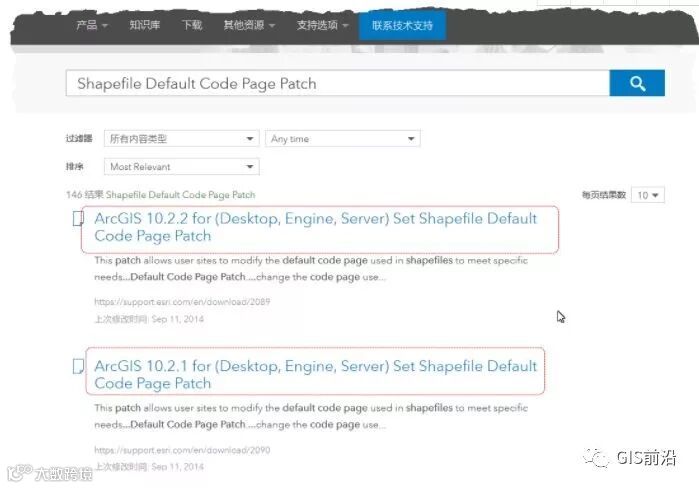Open the ArcGIS 10.2.1 Set Shapefile Default Code Page Patch link
Screen dimensions: 699x488
[316, 374]
